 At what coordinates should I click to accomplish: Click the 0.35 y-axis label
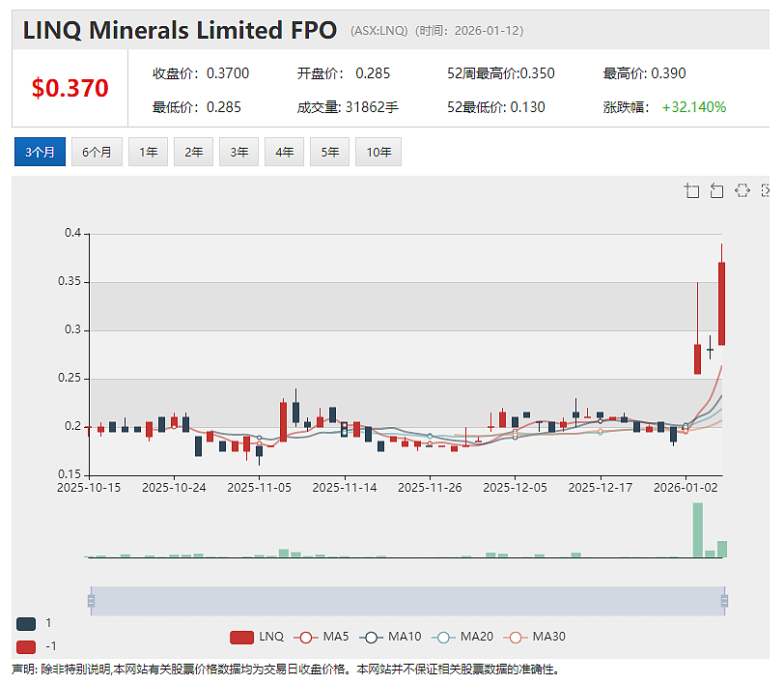70,281
